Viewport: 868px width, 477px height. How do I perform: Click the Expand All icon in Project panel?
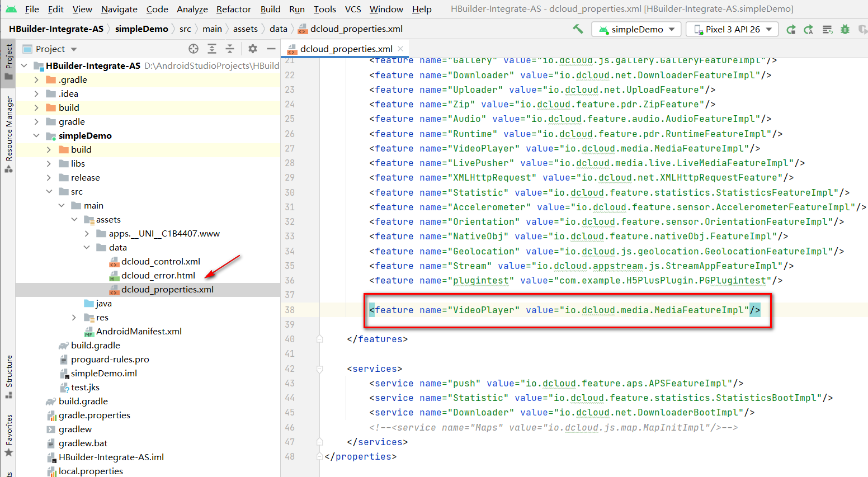coord(212,49)
